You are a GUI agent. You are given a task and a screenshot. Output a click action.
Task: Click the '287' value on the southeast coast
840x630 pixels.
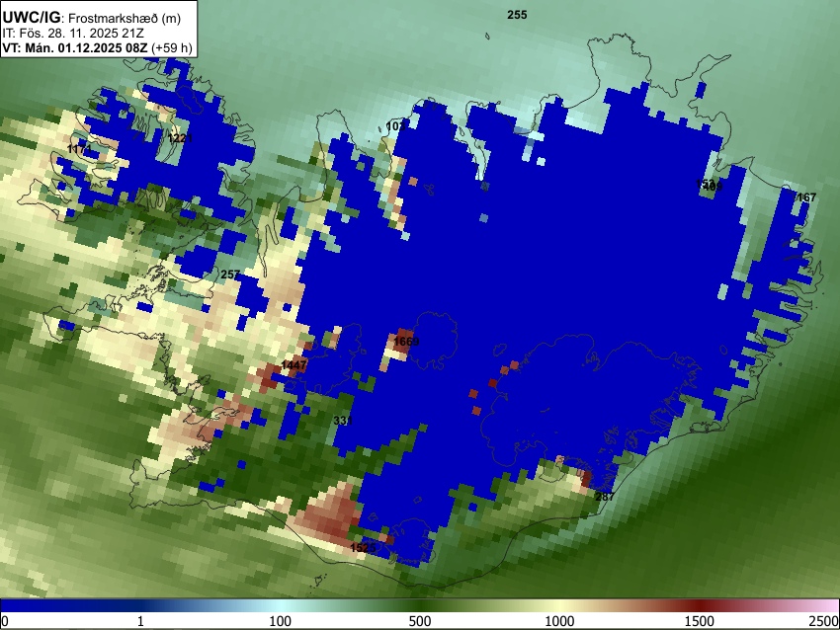pyautogui.click(x=605, y=497)
